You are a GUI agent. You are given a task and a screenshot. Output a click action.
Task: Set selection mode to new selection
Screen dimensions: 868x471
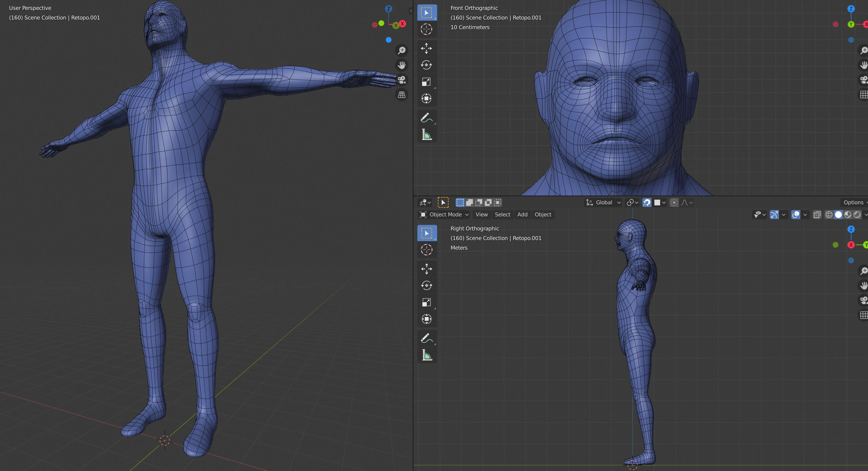point(460,202)
